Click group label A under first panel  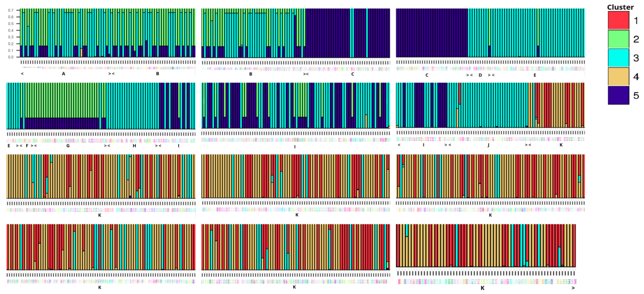pyautogui.click(x=63, y=74)
